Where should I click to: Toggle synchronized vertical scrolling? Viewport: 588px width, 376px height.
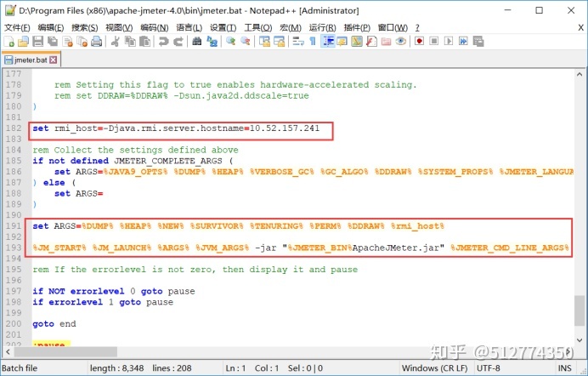click(x=264, y=42)
